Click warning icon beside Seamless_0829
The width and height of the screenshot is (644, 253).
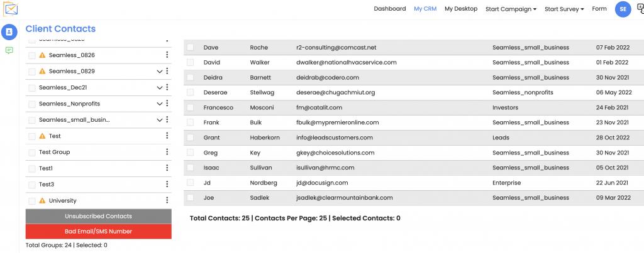pyautogui.click(x=42, y=72)
